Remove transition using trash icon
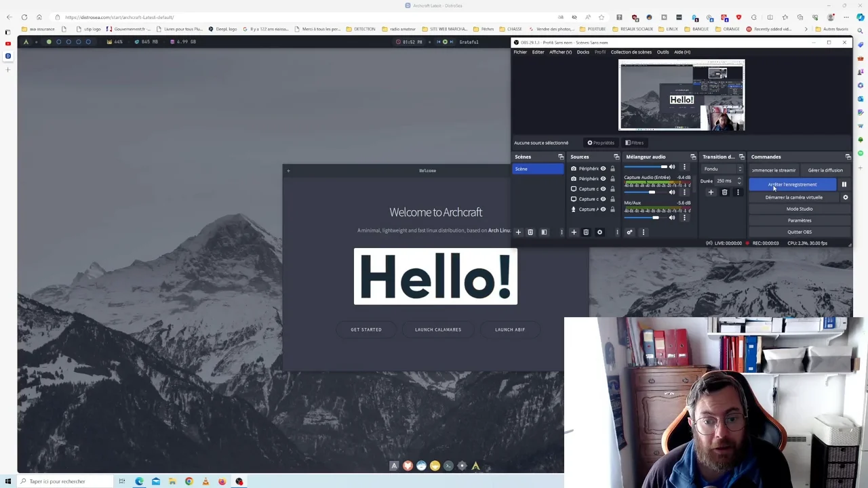The height and width of the screenshot is (488, 868). [724, 192]
